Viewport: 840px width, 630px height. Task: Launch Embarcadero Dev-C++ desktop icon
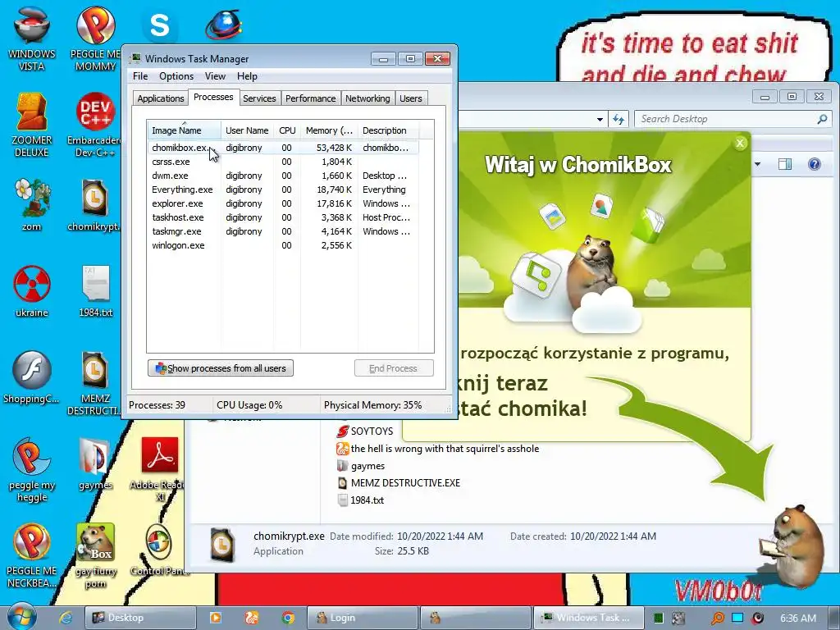(95, 125)
